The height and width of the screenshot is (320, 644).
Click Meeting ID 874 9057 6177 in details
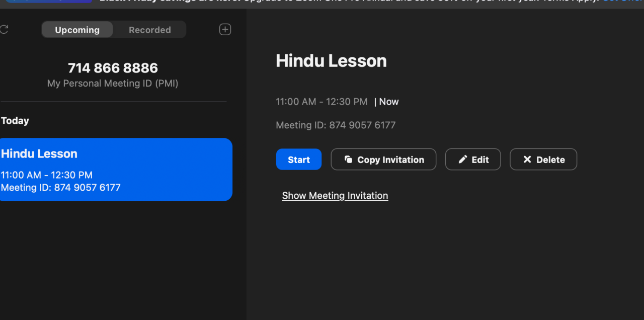pos(336,125)
